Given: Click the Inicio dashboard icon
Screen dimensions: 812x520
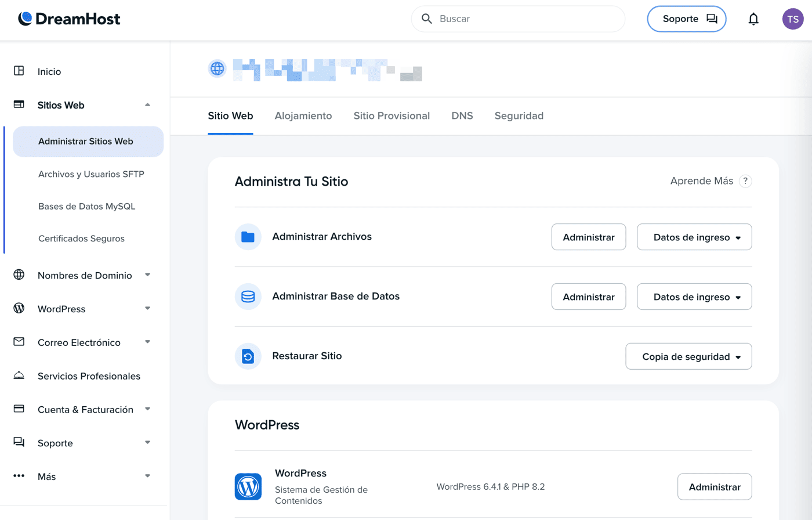Looking at the screenshot, I should (x=19, y=71).
